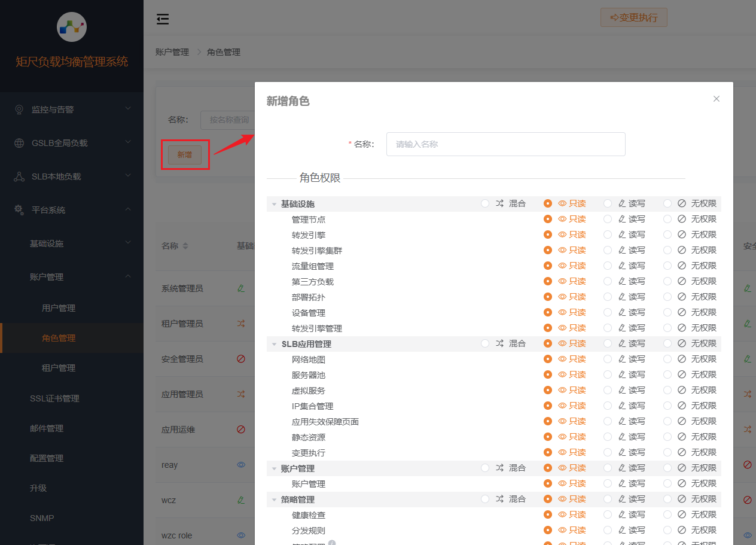Select 无权限 radio for 变更执行

667,452
